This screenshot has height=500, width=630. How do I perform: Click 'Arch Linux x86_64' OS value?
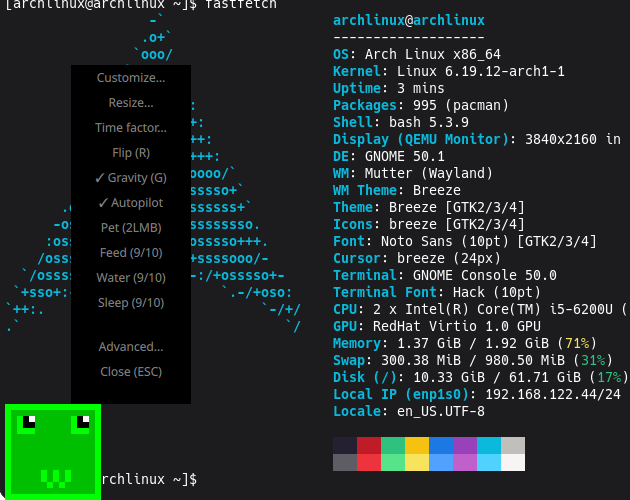pos(433,54)
